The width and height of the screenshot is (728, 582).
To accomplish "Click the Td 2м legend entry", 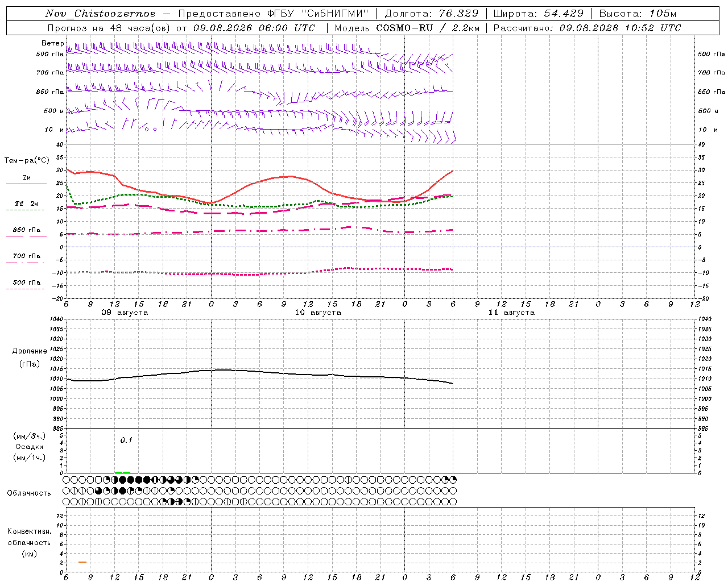I will 26,203.
